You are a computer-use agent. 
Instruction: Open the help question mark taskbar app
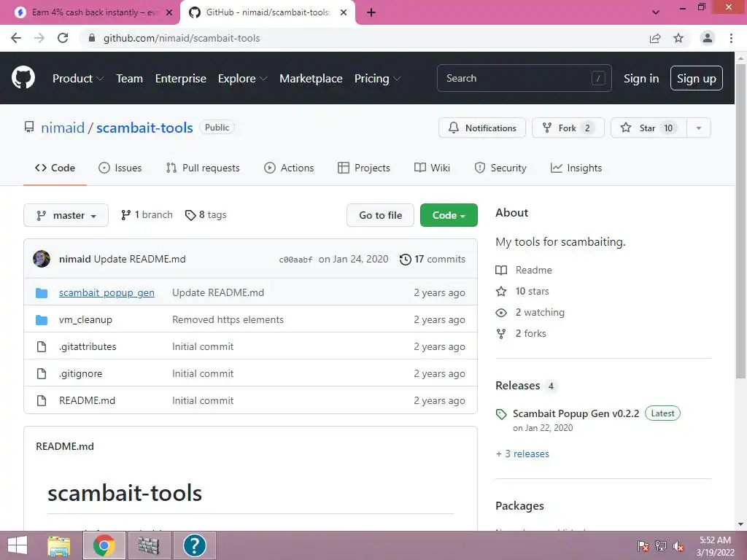point(194,545)
